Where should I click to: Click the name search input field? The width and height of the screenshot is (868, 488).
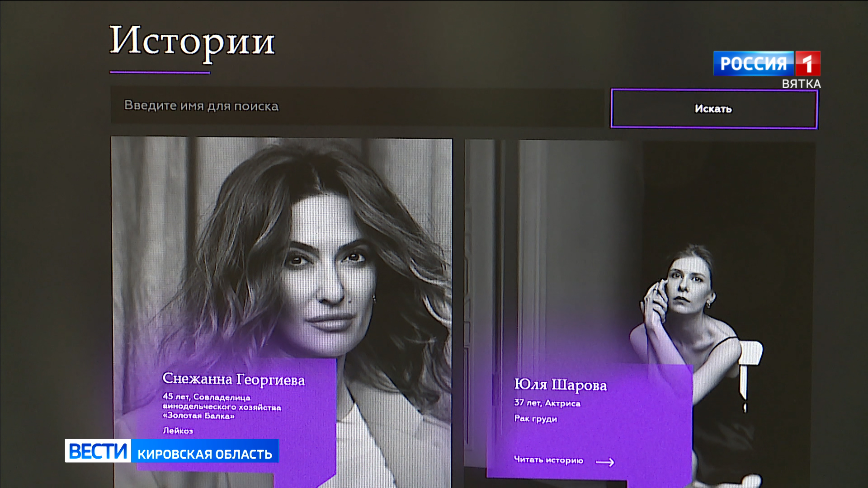click(x=357, y=106)
